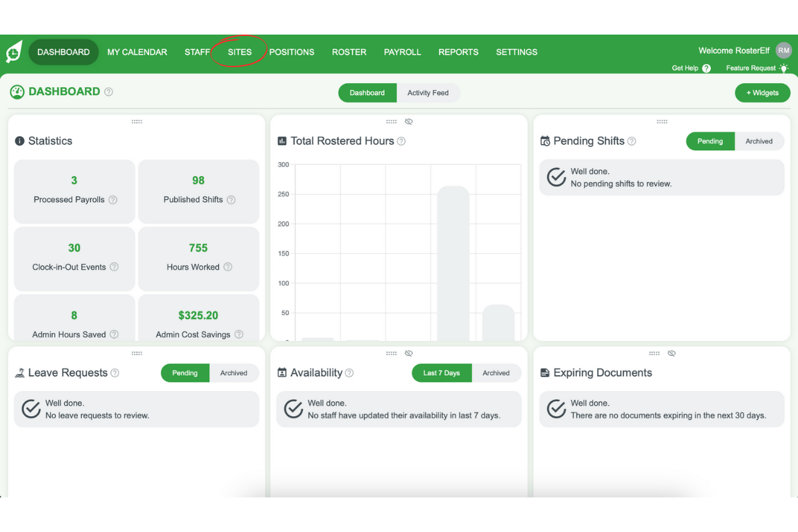Switch Pending Shifts to Archived view
Image resolution: width=798 pixels, height=532 pixels.
point(759,141)
